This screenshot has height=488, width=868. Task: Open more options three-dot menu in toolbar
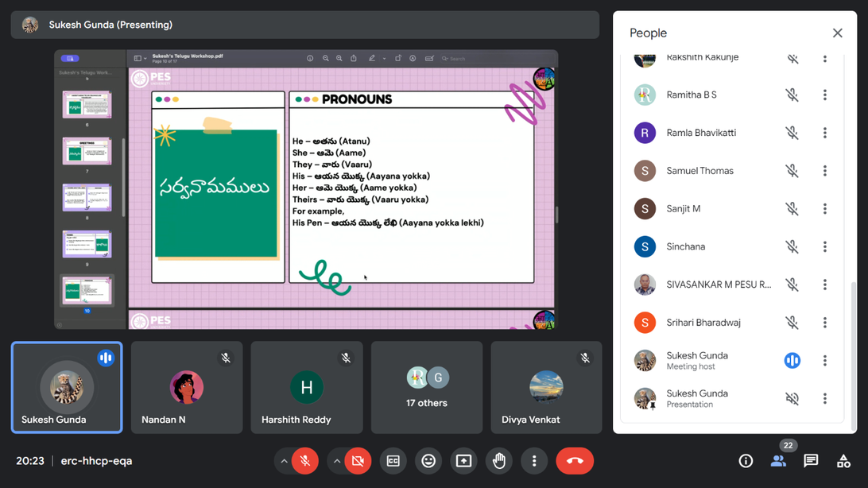click(x=534, y=461)
